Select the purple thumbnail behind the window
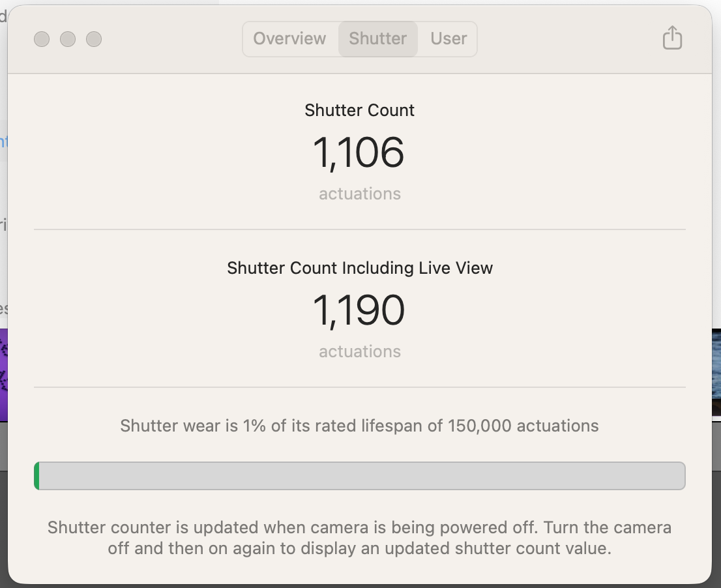The height and width of the screenshot is (588, 721). (x=4, y=375)
